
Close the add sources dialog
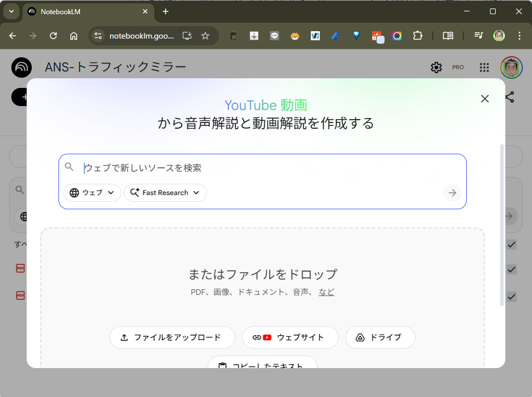click(x=484, y=99)
